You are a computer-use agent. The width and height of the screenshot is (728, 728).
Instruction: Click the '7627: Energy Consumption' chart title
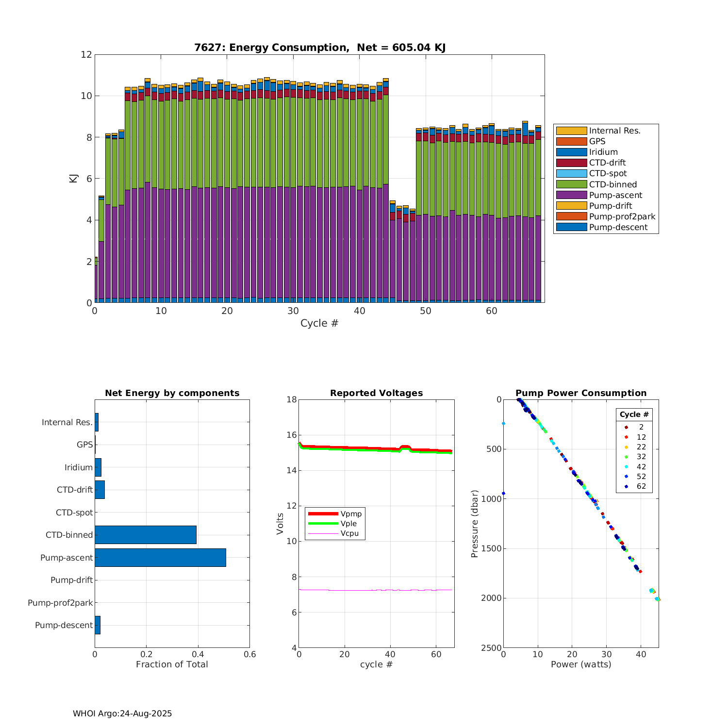pyautogui.click(x=319, y=48)
